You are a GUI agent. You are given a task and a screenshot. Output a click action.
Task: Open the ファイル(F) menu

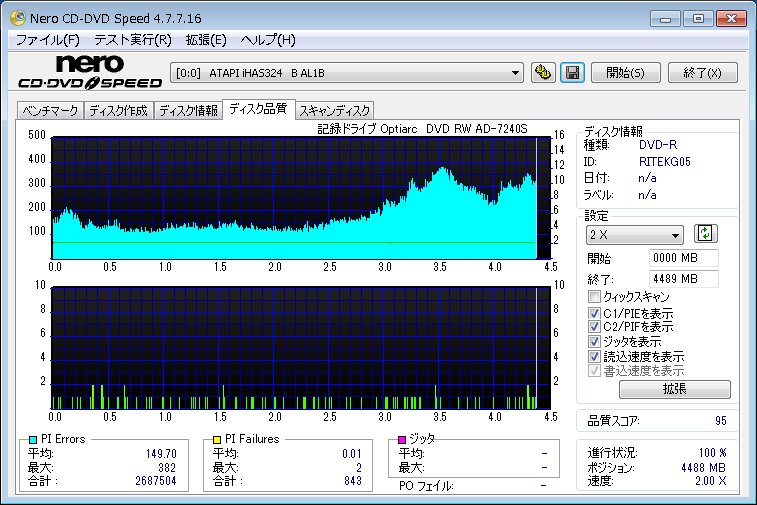[x=48, y=40]
